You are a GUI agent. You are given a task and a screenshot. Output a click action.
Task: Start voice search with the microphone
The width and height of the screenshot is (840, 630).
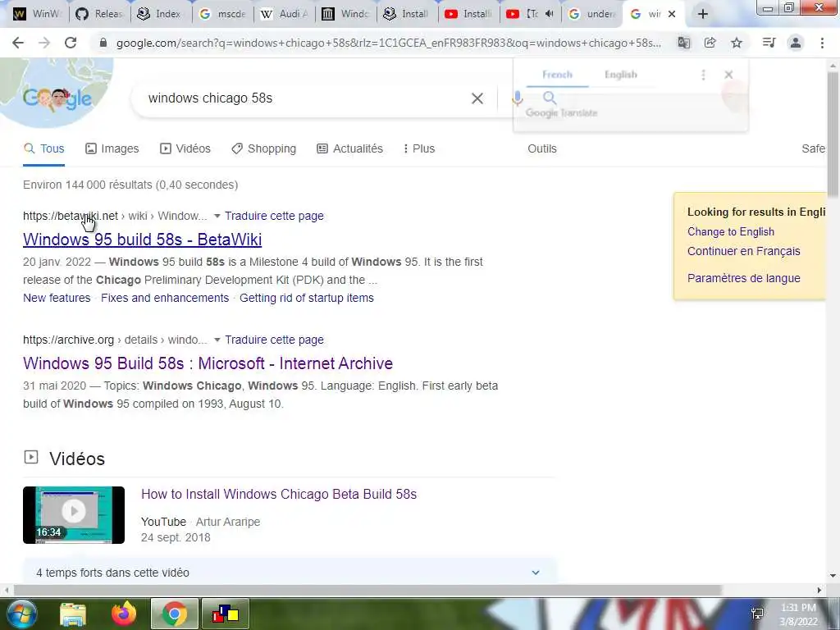point(517,98)
